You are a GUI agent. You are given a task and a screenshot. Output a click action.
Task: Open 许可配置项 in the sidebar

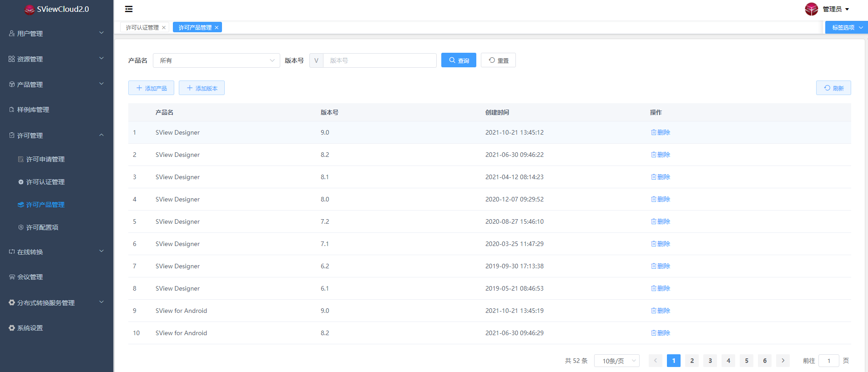[x=42, y=227]
